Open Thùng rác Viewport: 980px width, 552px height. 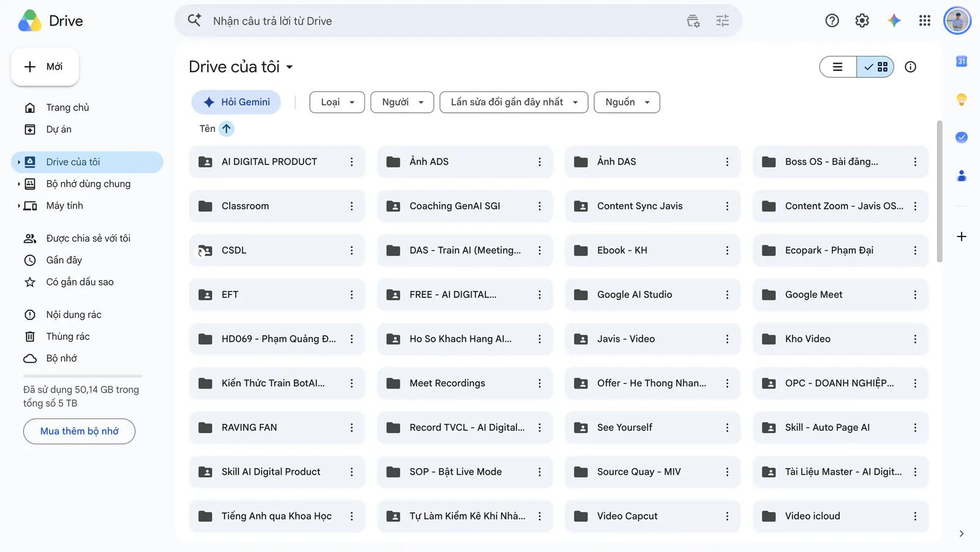click(x=87, y=336)
